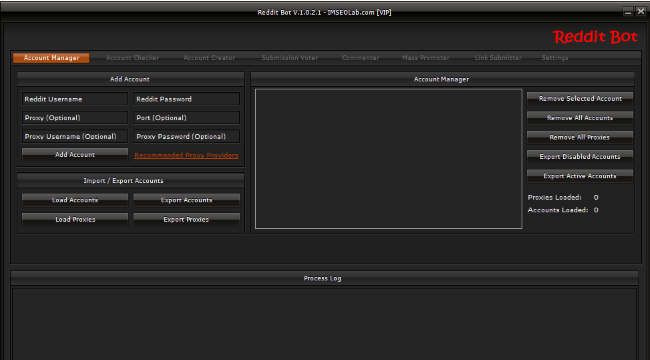Switch to the Account Manager tab

click(51, 58)
